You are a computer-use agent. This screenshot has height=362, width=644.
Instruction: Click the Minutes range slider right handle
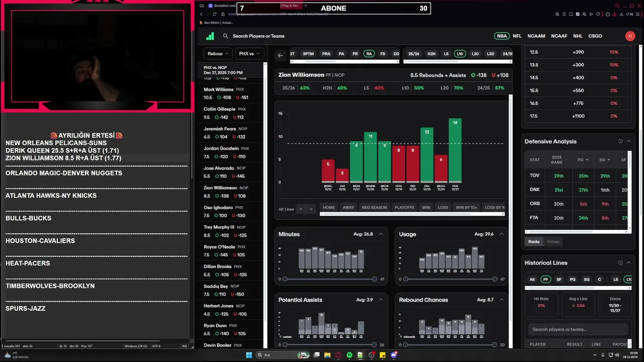click(x=374, y=279)
